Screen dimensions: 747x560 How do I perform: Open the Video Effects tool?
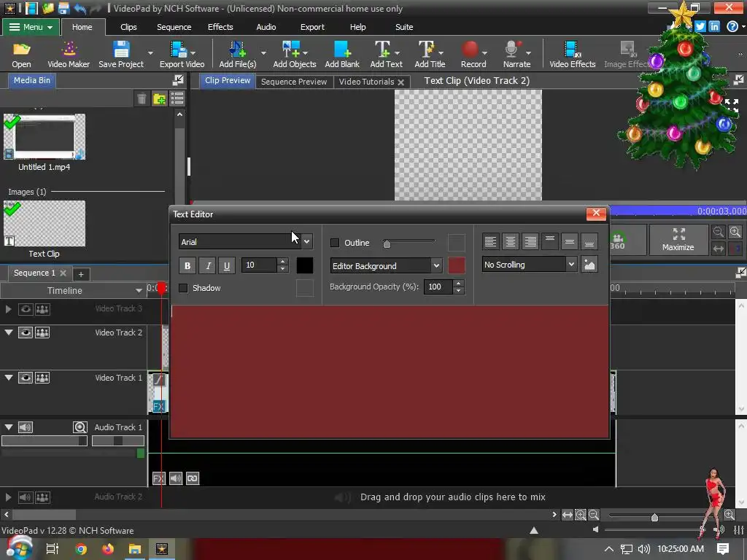[x=572, y=54]
